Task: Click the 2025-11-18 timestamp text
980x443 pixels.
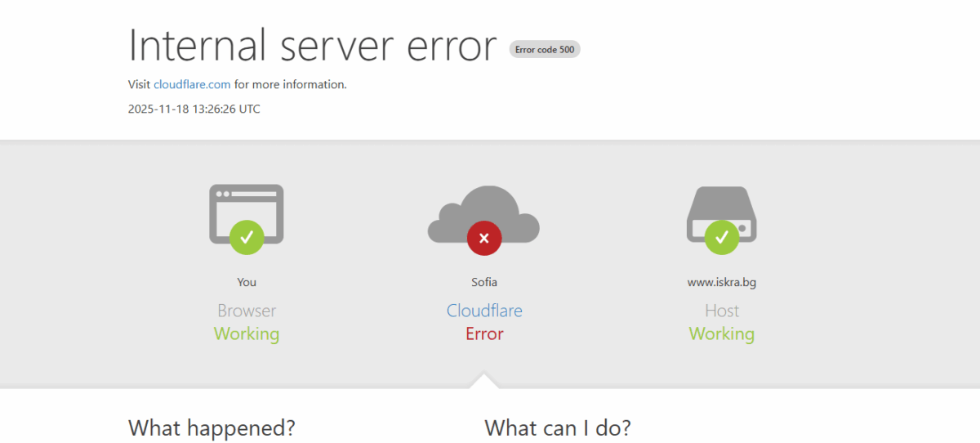Action: pos(194,109)
